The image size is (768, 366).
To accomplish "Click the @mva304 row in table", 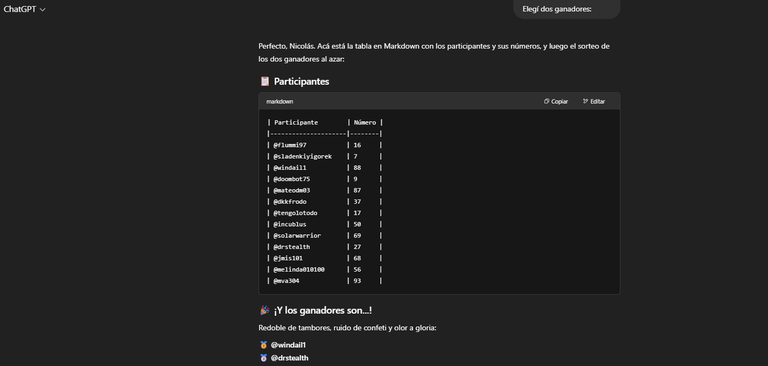I will 324,281.
